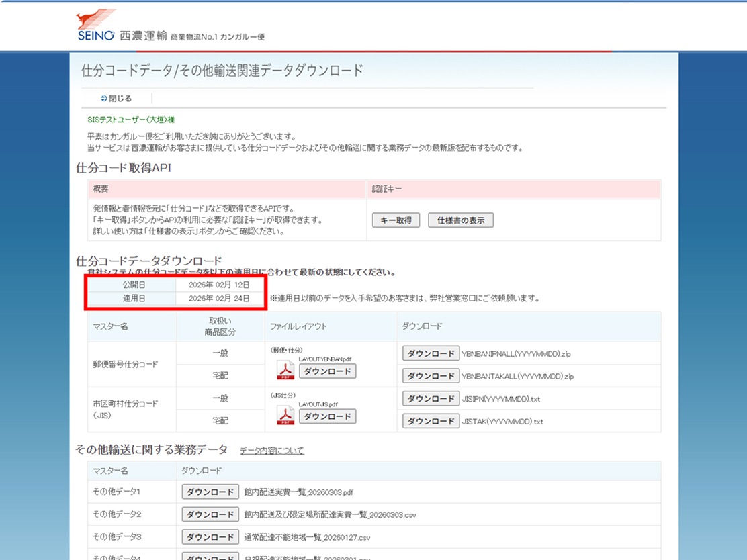This screenshot has height=560, width=747.
Task: Download JISIPN txt file
Action: (x=431, y=398)
